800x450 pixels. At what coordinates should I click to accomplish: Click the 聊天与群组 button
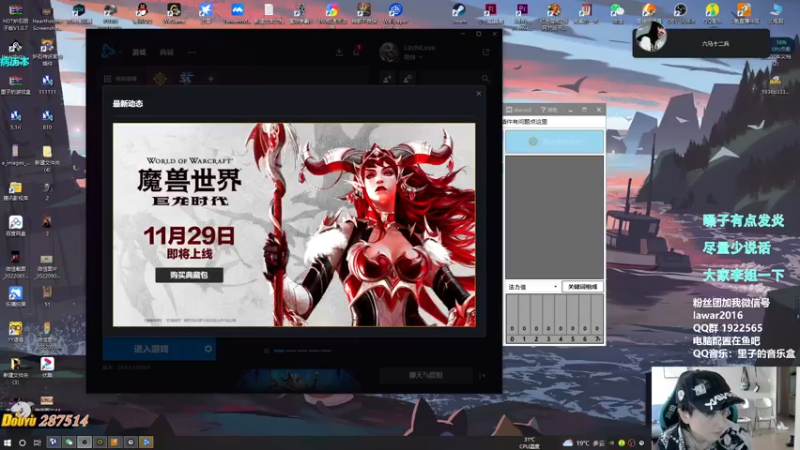425,375
